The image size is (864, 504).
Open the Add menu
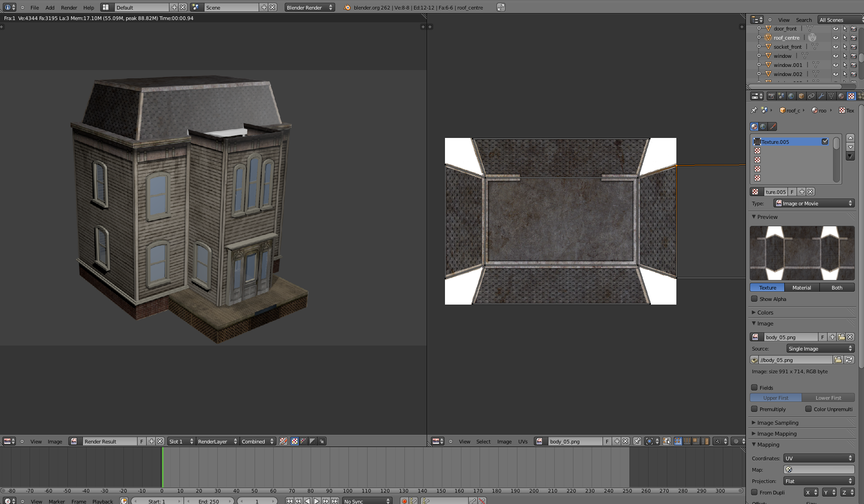click(50, 8)
